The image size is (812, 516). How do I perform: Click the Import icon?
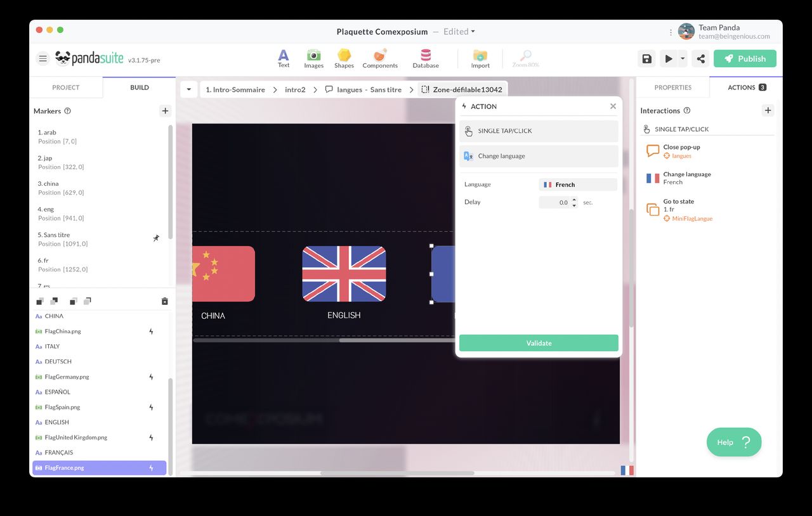click(x=480, y=58)
